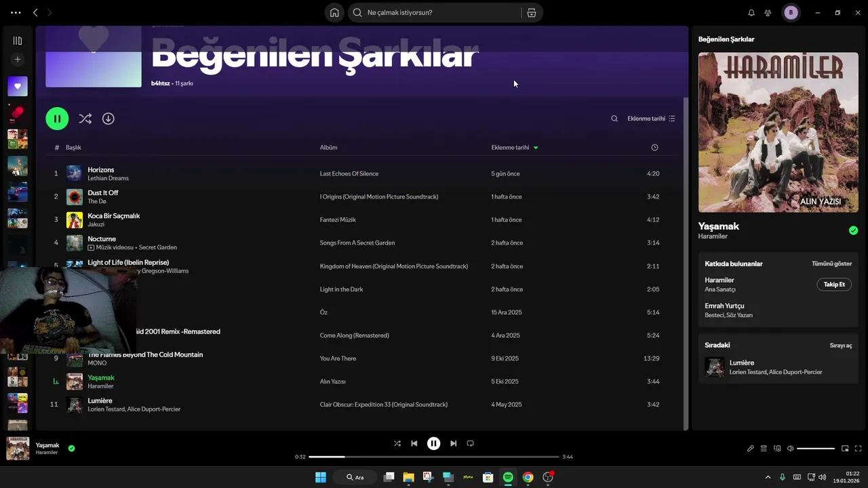The width and height of the screenshot is (868, 488).
Task: Adjust the volume slider
Action: pyautogui.click(x=816, y=448)
